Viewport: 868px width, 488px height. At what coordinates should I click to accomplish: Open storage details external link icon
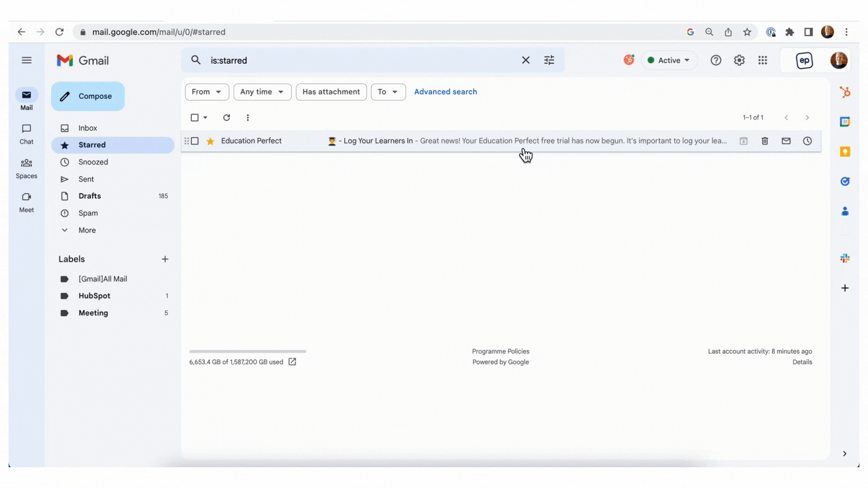tap(292, 362)
